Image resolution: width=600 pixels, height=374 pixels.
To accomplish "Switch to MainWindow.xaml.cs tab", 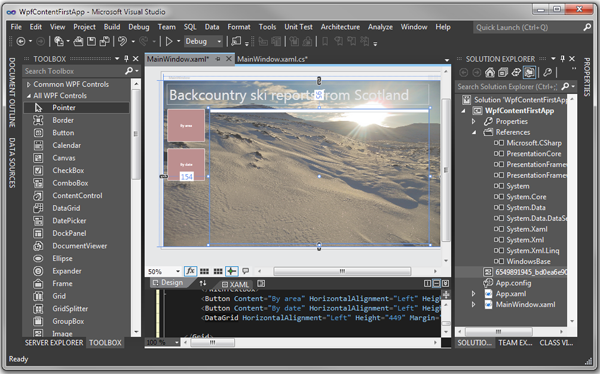I will click(x=272, y=59).
